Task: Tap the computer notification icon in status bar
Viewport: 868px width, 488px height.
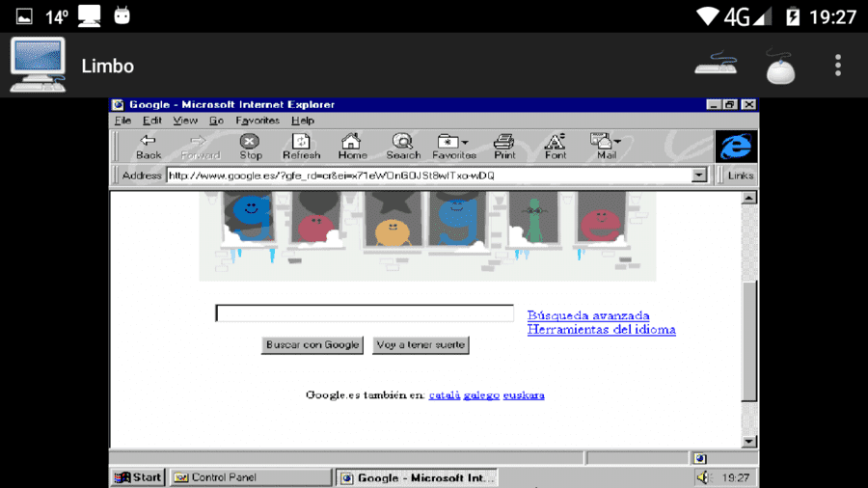Action: click(89, 16)
